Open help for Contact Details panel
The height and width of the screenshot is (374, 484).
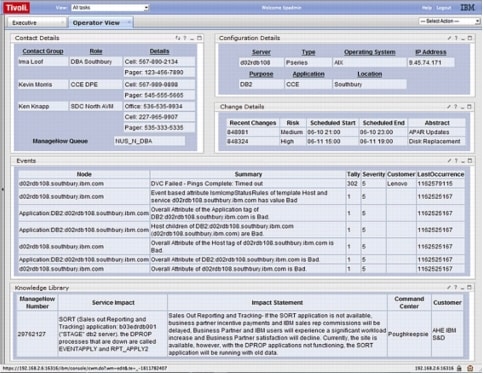point(185,38)
